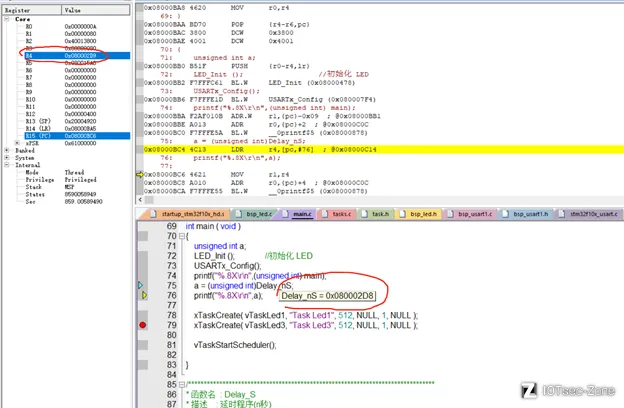The width and height of the screenshot is (624, 408).
Task: Click the LED_Init(); statement on line 72
Action: pyautogui.click(x=214, y=256)
